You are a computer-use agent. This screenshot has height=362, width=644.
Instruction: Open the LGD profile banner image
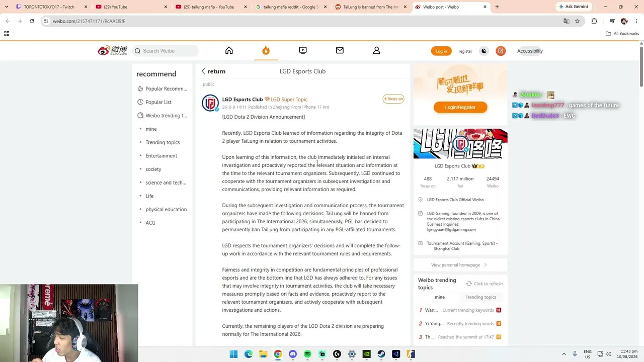click(460, 144)
